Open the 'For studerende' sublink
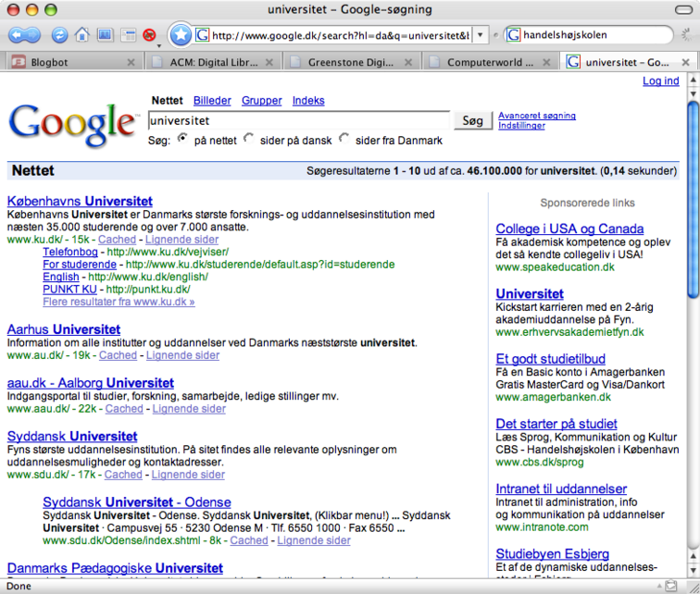Screen dimensions: 700x594 point(80,265)
